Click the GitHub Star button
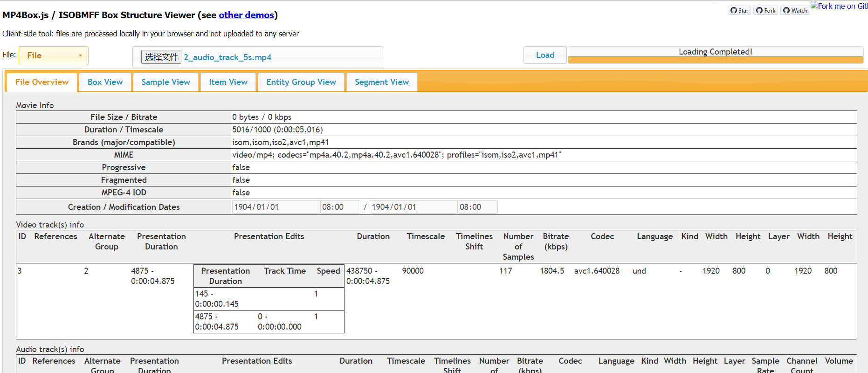868x373 pixels. click(x=739, y=10)
